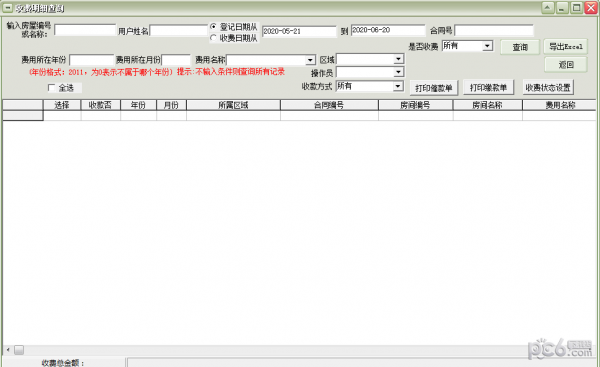The height and width of the screenshot is (367, 600).
Task: Click the 导出Excel button
Action: (566, 47)
